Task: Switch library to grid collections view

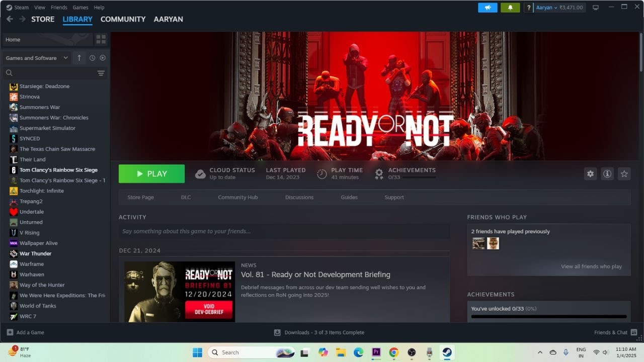Action: coord(101,39)
